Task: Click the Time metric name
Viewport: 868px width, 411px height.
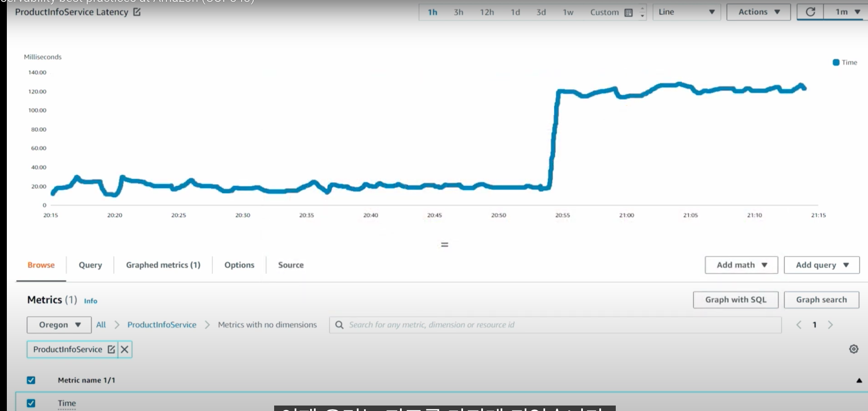Action: pos(67,403)
